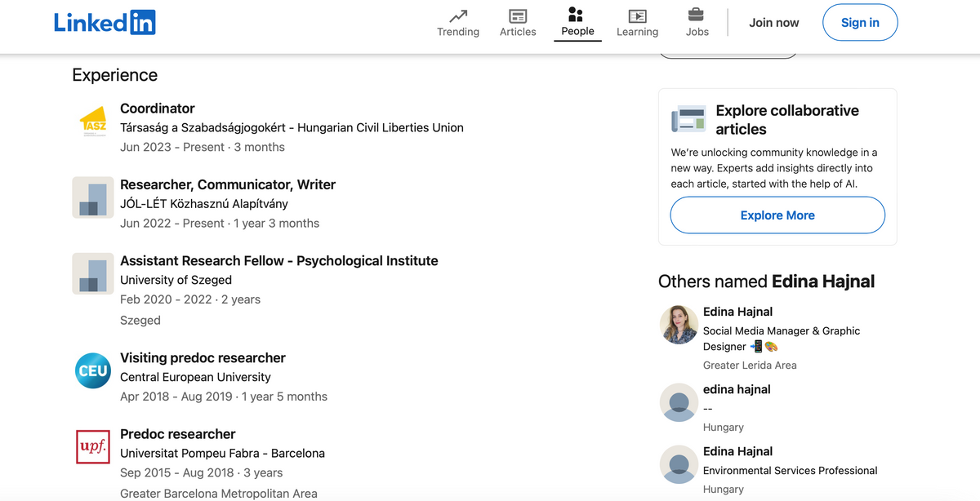980x501 pixels.
Task: Open the Learning nav icon
Action: [637, 16]
